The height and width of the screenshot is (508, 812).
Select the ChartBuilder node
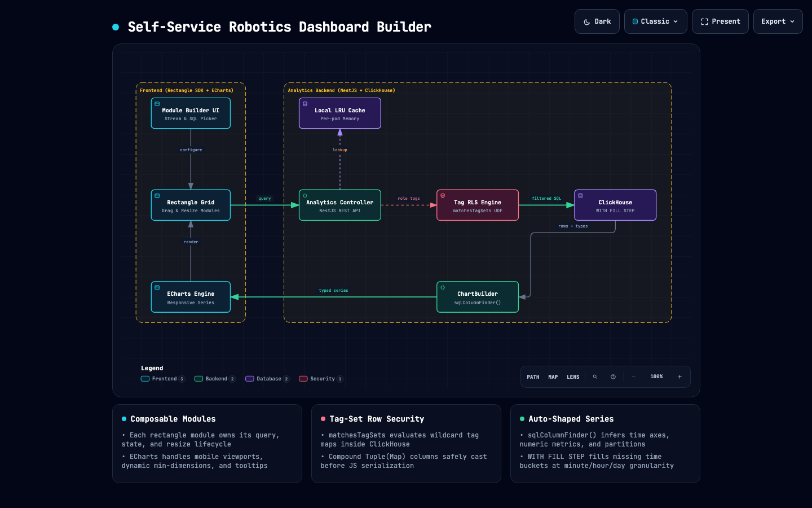(x=478, y=297)
